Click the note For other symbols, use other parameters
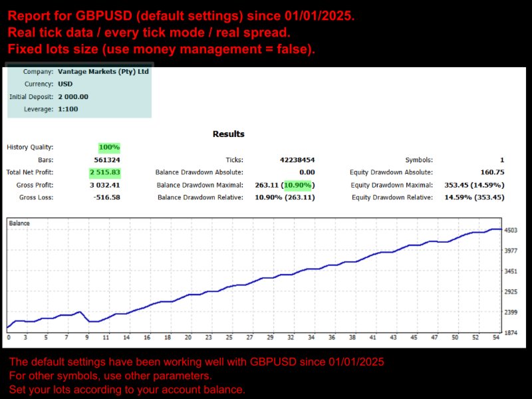 coord(110,376)
